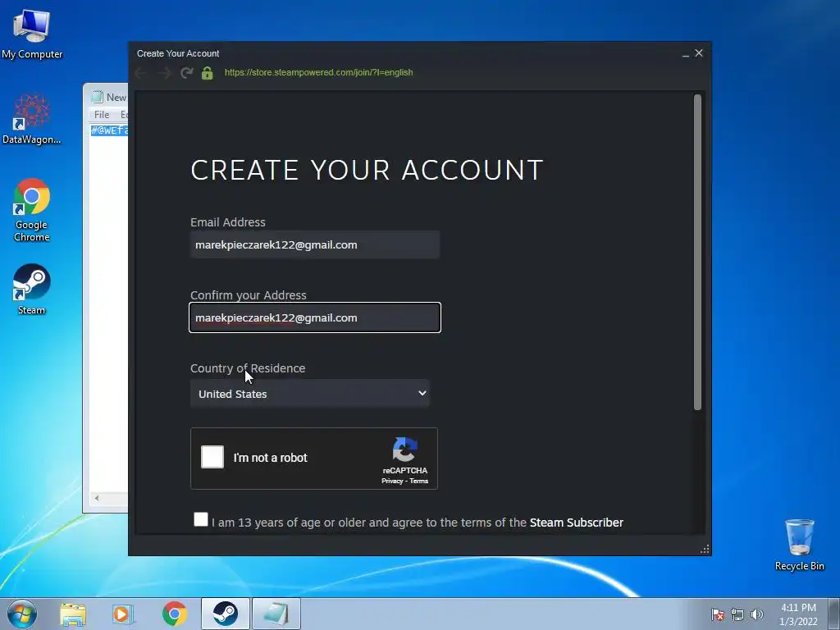Click the Email Address input field
Image resolution: width=840 pixels, height=630 pixels.
(315, 244)
